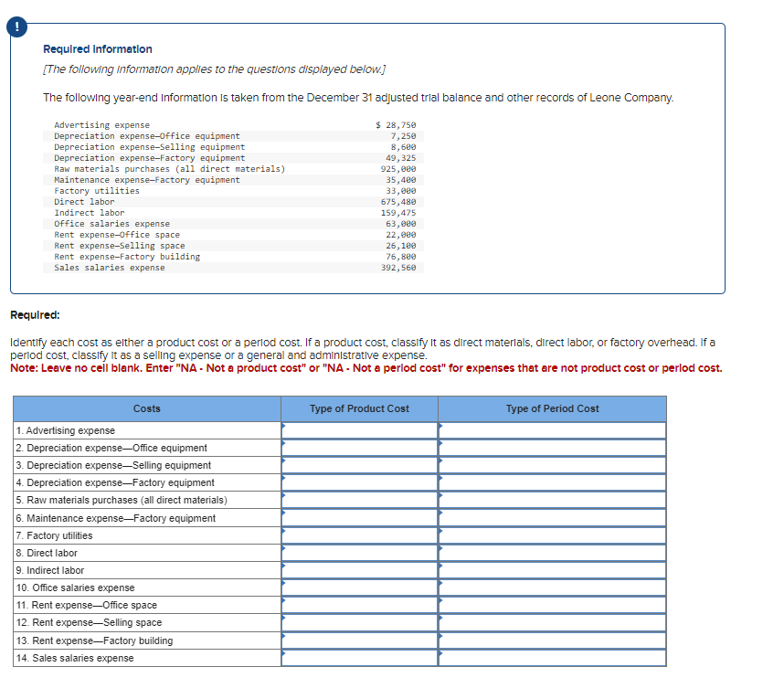Click the Type of Product Cost header

[x=359, y=408]
